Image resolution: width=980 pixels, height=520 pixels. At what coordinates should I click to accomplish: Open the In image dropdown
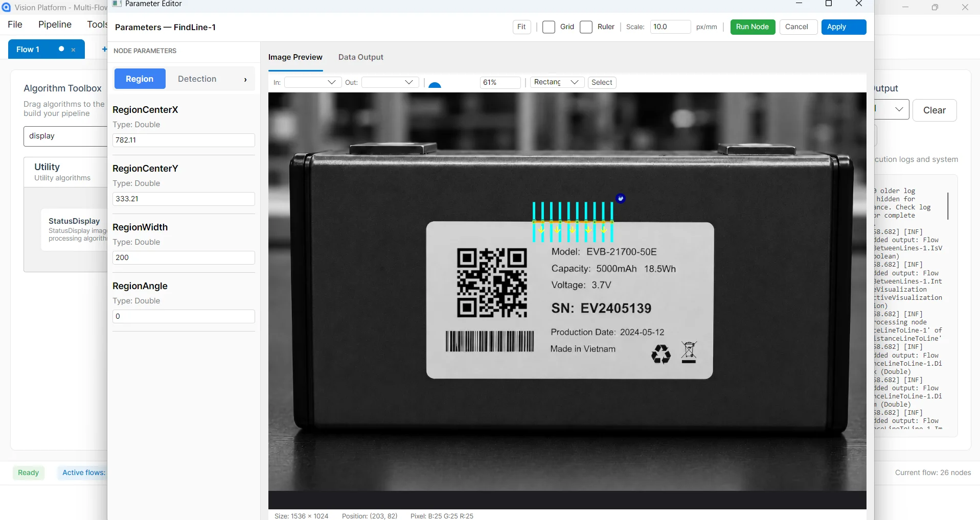point(313,82)
